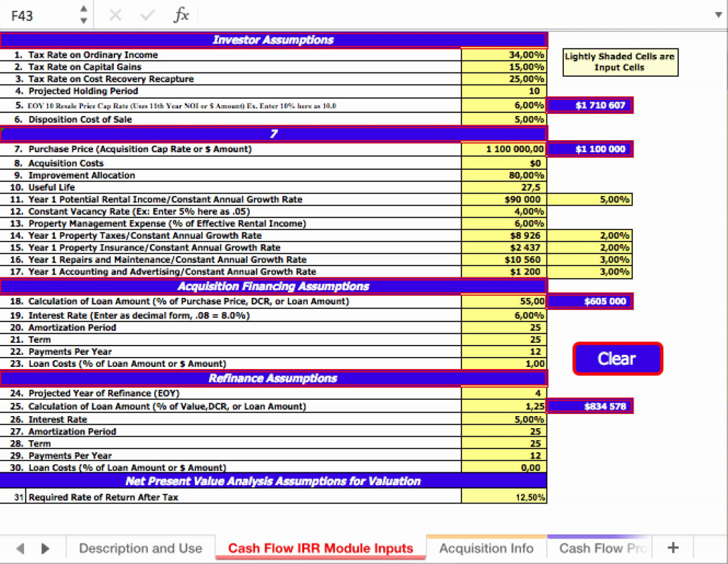Click the blue header row labeled 7
The height and width of the screenshot is (564, 728).
(274, 134)
